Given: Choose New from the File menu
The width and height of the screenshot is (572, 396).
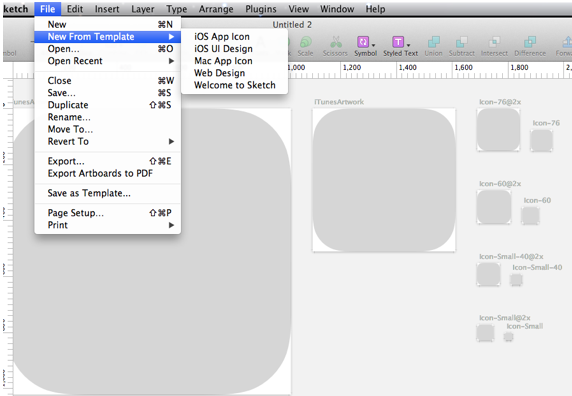Looking at the screenshot, I should [x=108, y=24].
